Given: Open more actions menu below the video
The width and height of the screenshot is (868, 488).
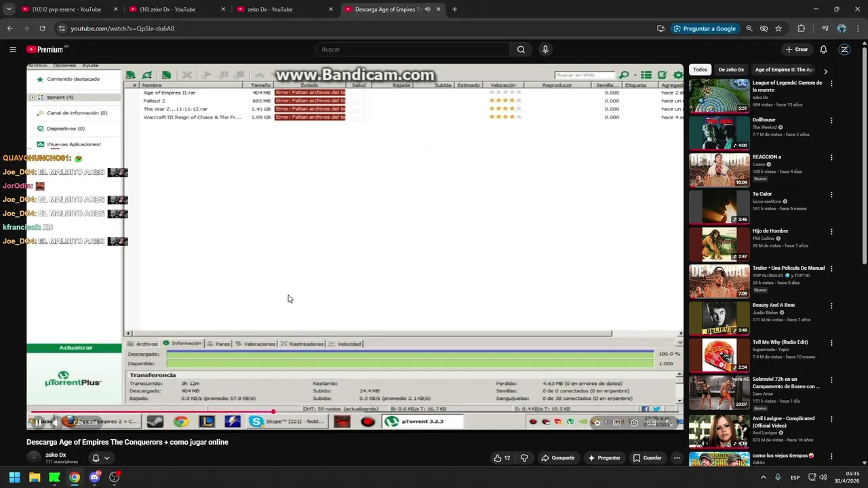Looking at the screenshot, I should pyautogui.click(x=677, y=457).
